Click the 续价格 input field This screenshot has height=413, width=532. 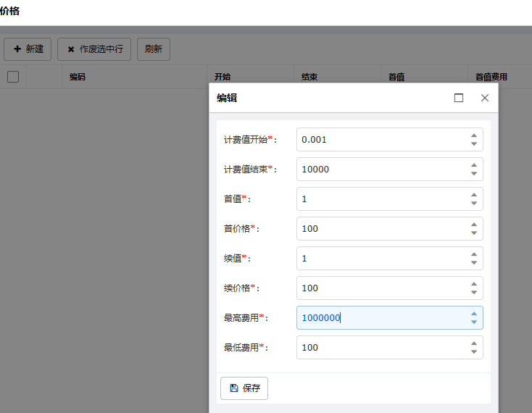[x=389, y=288]
